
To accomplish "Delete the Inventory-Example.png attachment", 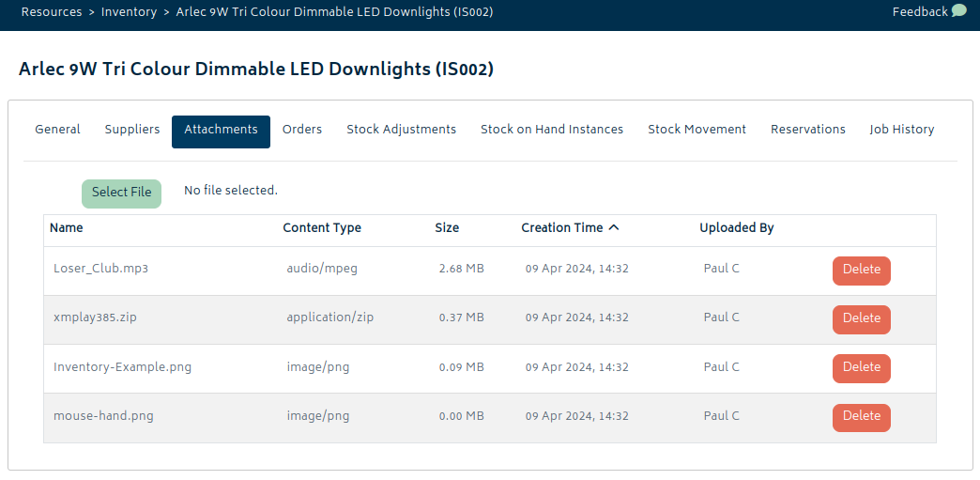I will pyautogui.click(x=861, y=368).
